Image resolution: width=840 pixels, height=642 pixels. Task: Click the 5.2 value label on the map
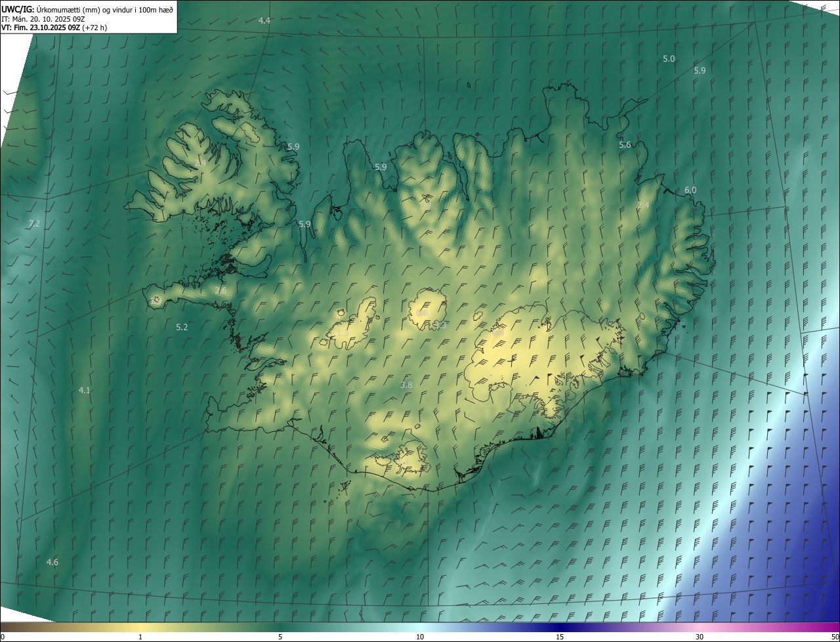click(182, 327)
